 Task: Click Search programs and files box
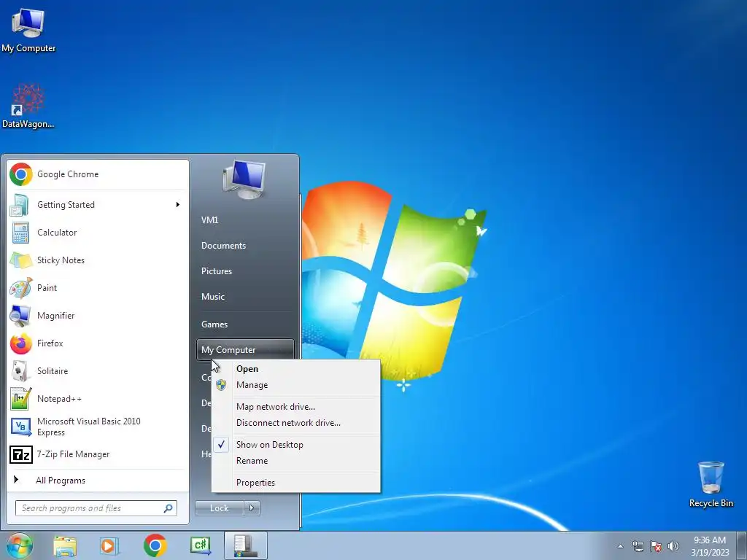click(96, 508)
